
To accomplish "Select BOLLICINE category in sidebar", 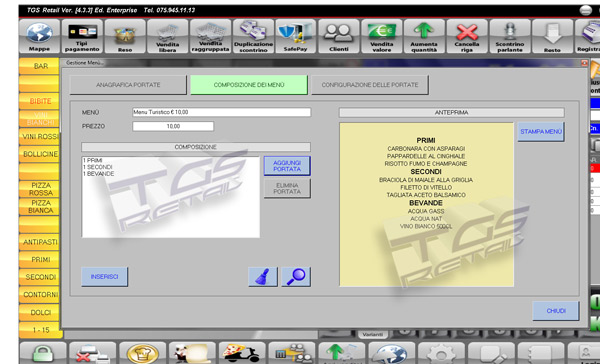I will (39, 154).
